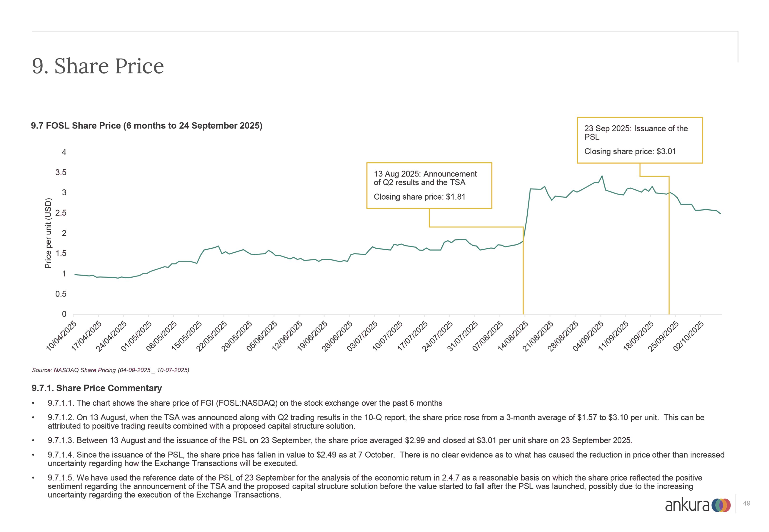The height and width of the screenshot is (532, 769).
Task: Click the 23 Sep 2025 PSL issuance callout
Action: coord(639,140)
